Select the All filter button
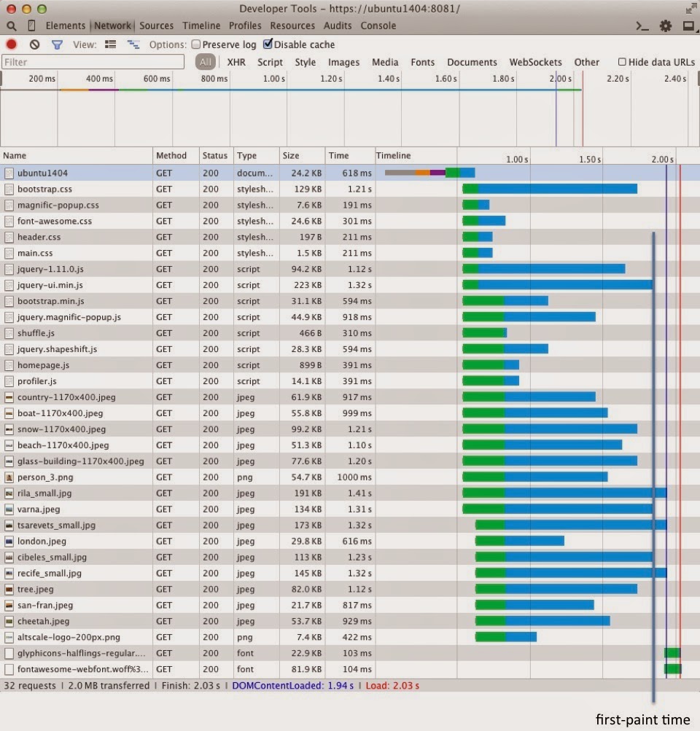Image resolution: width=700 pixels, height=731 pixels. coord(205,62)
